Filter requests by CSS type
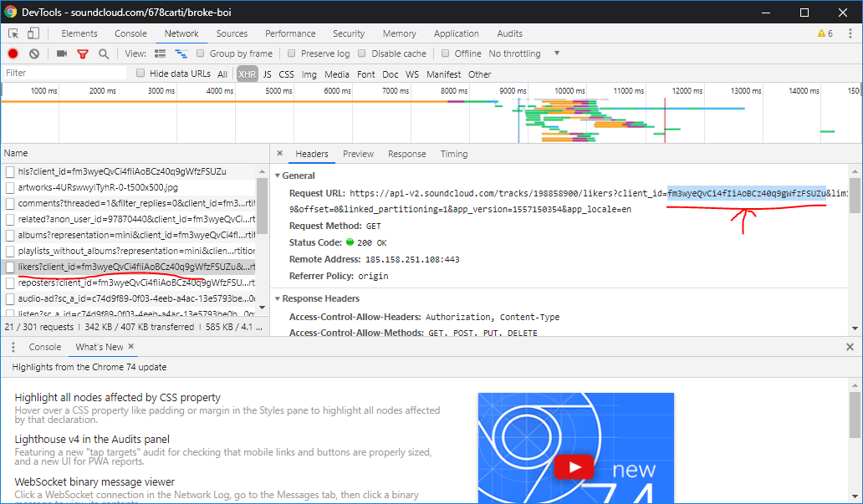Image resolution: width=863 pixels, height=504 pixels. [286, 74]
